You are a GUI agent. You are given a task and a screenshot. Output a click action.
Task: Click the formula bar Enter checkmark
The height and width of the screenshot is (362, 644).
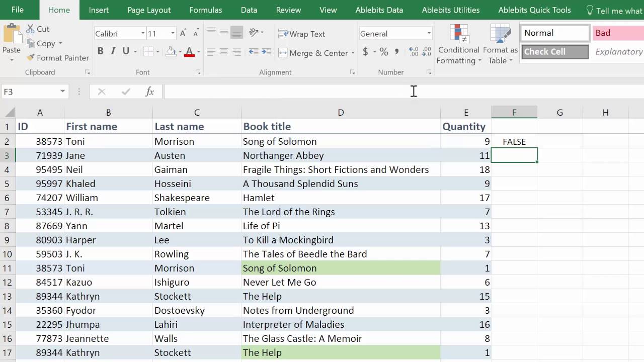point(126,92)
